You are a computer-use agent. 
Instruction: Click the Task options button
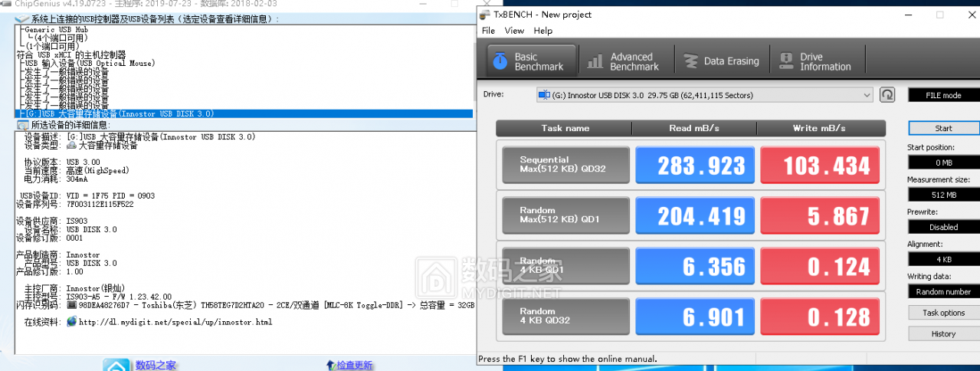pyautogui.click(x=943, y=313)
